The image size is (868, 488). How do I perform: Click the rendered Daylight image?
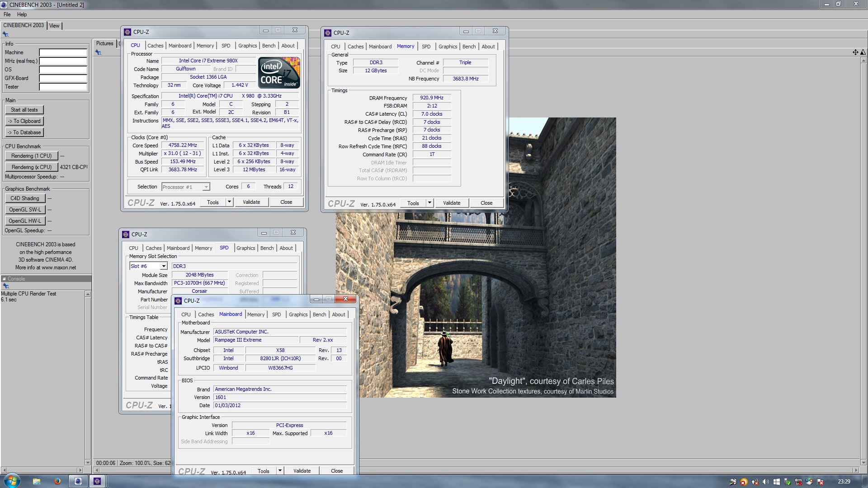pyautogui.click(x=476, y=258)
